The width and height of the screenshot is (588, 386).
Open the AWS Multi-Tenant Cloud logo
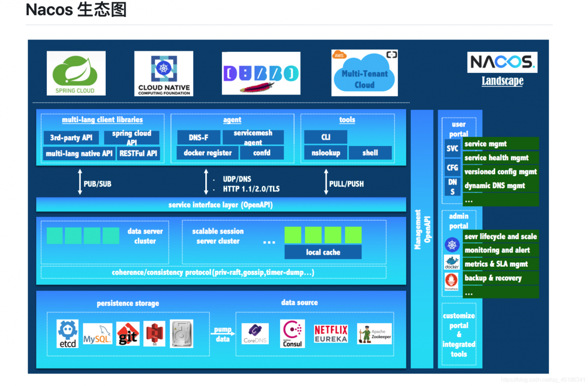pyautogui.click(x=364, y=73)
